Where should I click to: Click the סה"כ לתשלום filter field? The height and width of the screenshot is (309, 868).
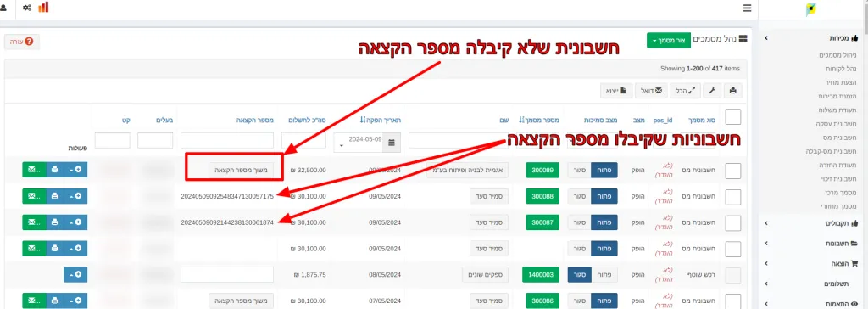click(304, 140)
